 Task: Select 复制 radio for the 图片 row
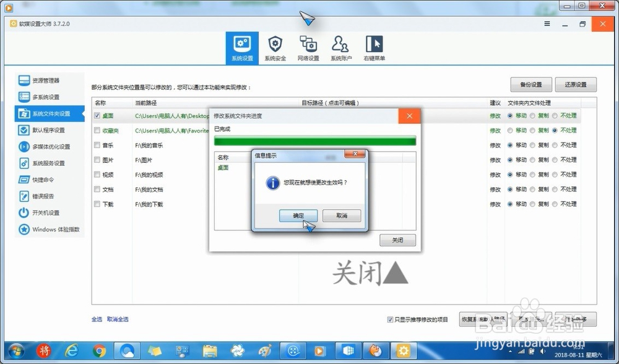532,160
